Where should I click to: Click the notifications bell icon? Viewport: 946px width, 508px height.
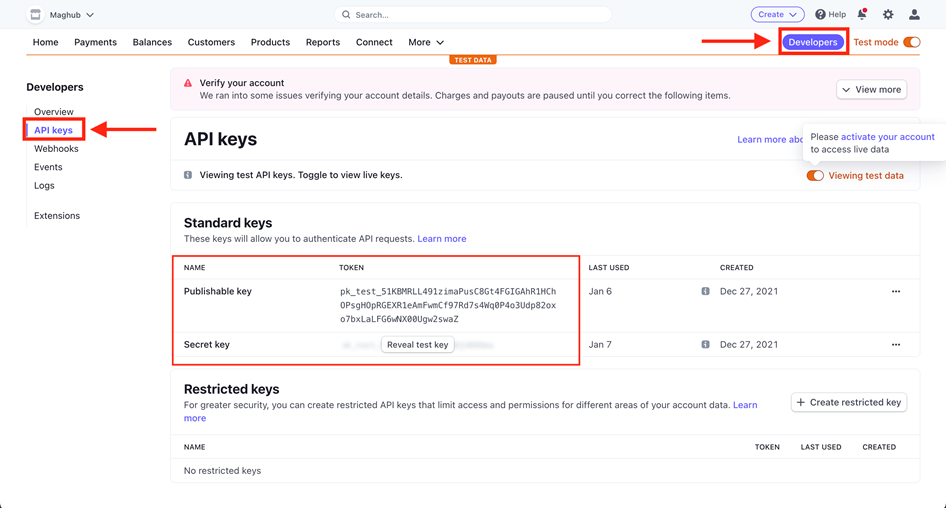pyautogui.click(x=862, y=15)
